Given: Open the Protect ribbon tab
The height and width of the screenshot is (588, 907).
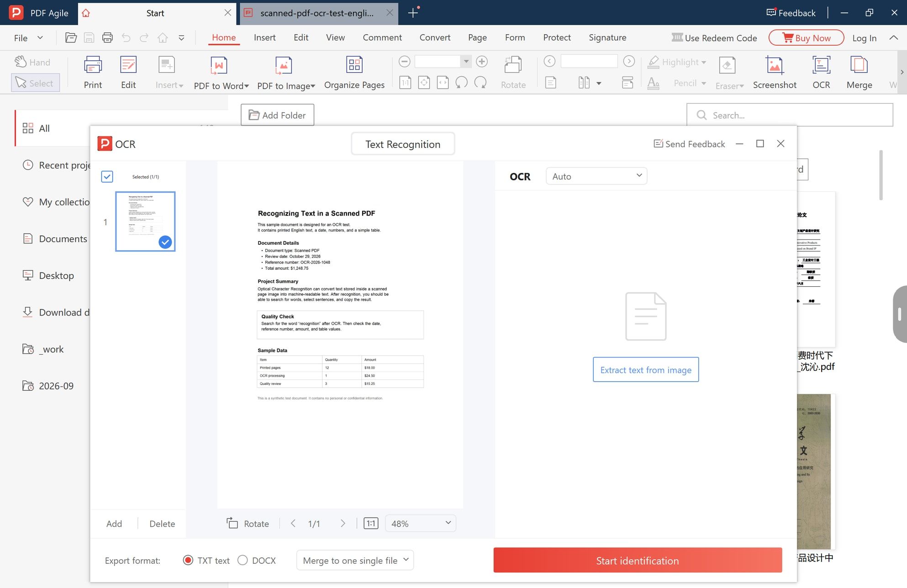Looking at the screenshot, I should (x=557, y=37).
